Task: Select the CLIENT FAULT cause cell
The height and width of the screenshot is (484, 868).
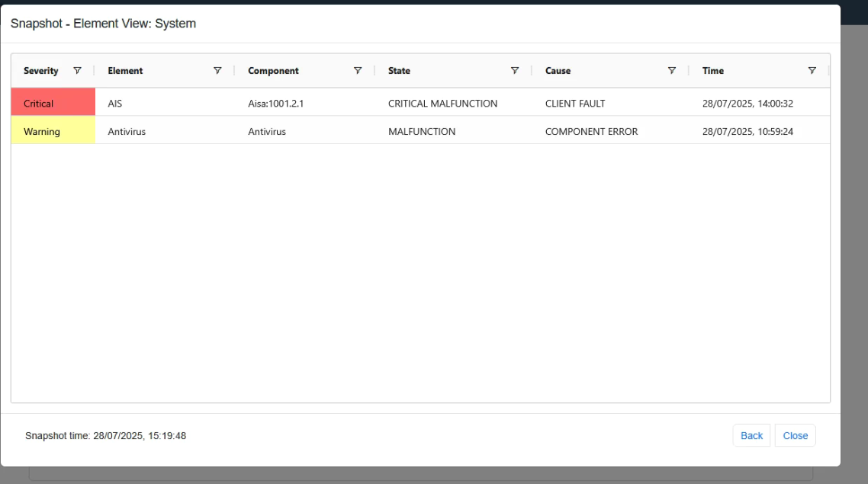Action: (x=611, y=103)
